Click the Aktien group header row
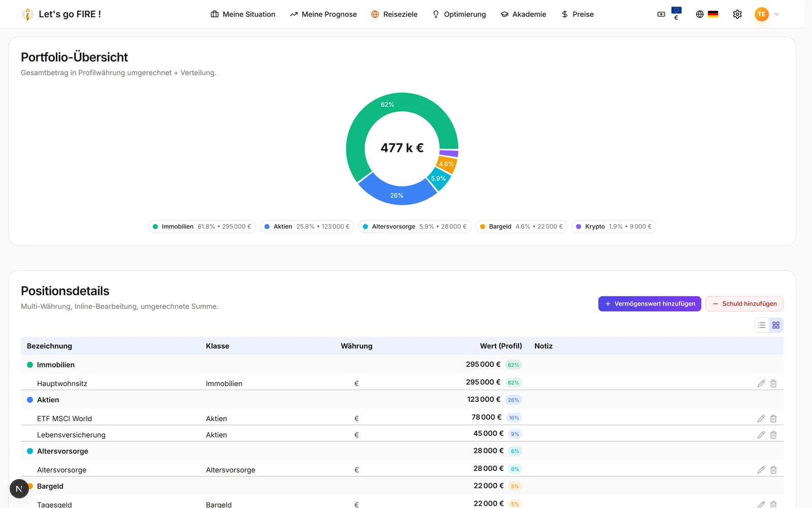The height and width of the screenshot is (508, 812). (402, 400)
